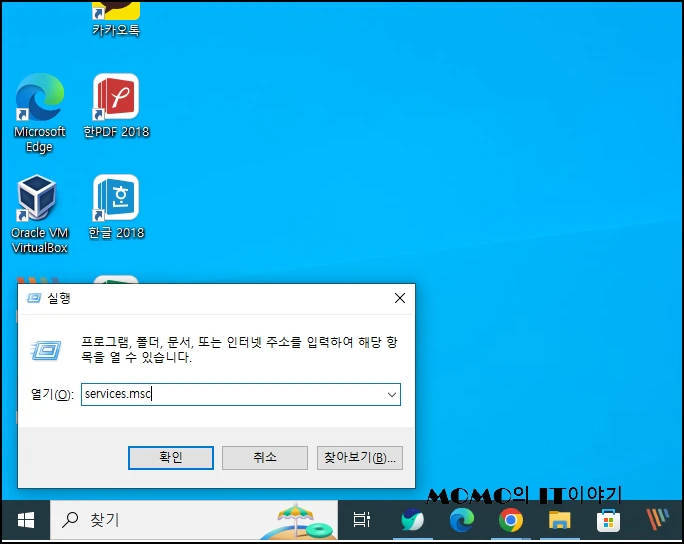Click the 취소 button in Run dialog
Image resolution: width=684 pixels, height=544 pixels.
point(265,458)
